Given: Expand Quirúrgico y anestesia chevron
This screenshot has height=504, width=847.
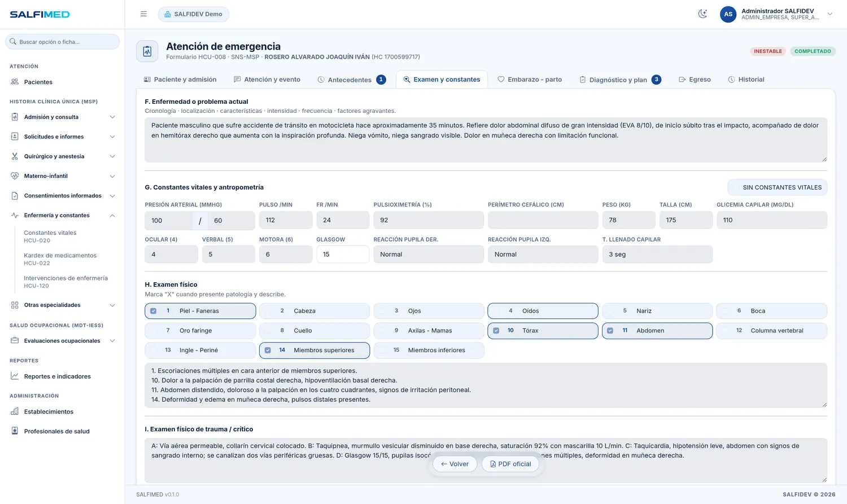Looking at the screenshot, I should [112, 156].
